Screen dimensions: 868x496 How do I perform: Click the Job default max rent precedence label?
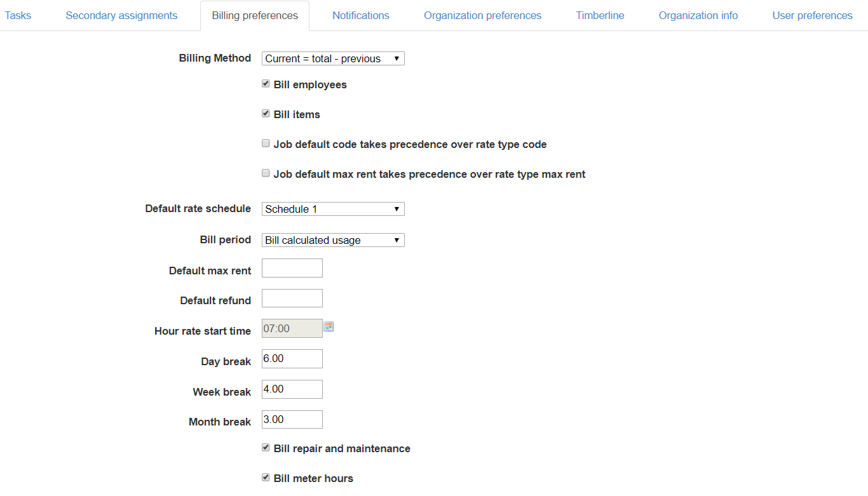pos(430,174)
